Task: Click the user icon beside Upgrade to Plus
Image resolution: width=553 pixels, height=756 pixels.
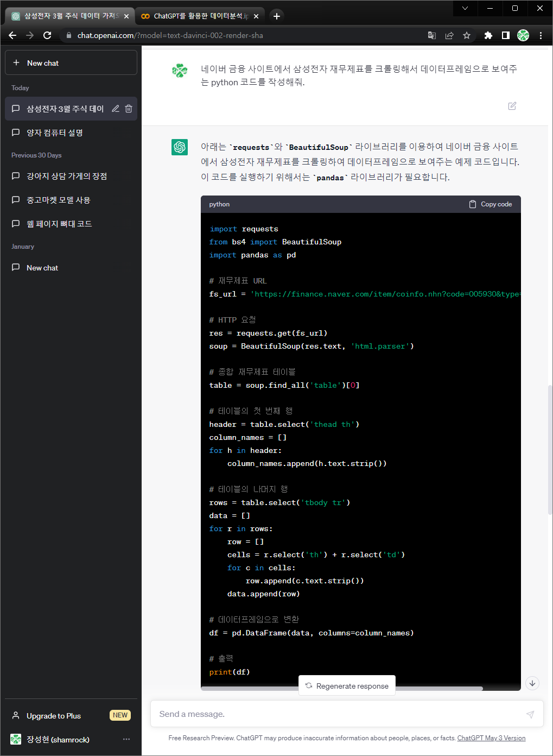Action: point(16,715)
